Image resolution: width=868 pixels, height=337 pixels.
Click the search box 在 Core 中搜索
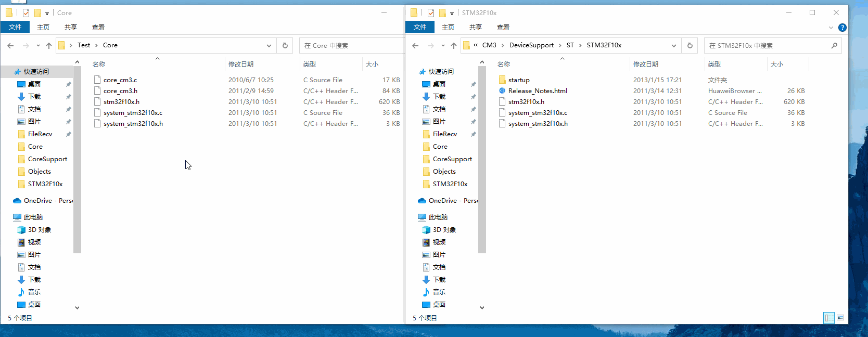[x=352, y=46]
